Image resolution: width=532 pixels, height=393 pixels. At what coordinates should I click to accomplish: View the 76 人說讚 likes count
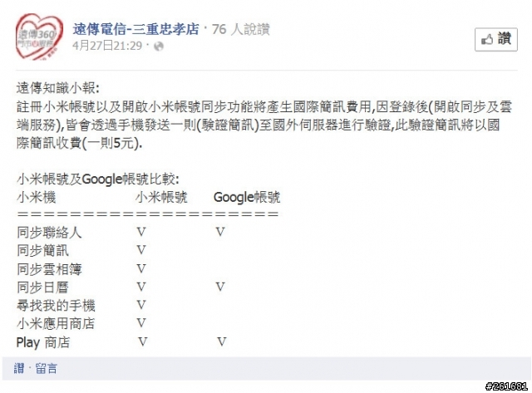pyautogui.click(x=241, y=29)
